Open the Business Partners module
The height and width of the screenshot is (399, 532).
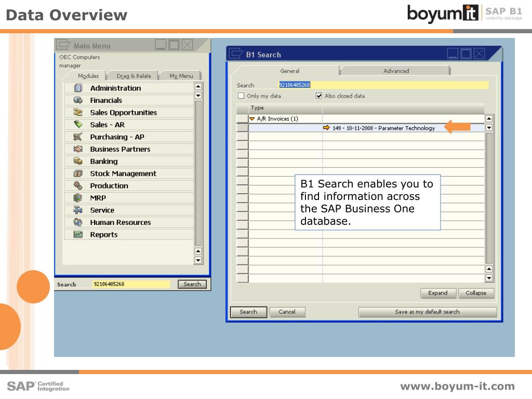tap(129, 149)
